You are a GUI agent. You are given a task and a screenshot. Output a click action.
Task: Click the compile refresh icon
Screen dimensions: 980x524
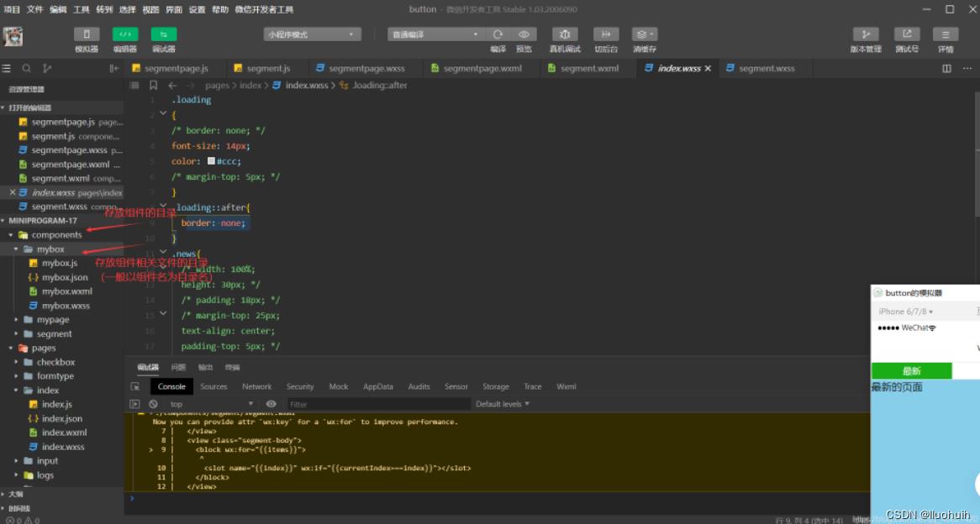click(498, 34)
